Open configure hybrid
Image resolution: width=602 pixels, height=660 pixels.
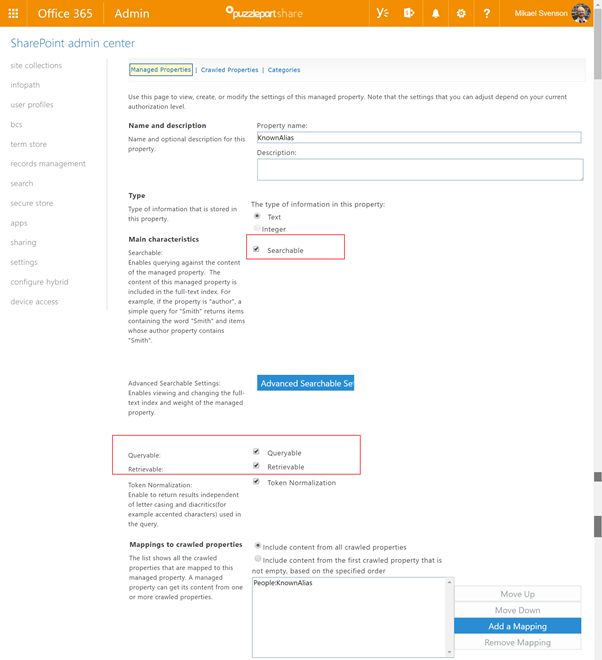pyautogui.click(x=40, y=282)
